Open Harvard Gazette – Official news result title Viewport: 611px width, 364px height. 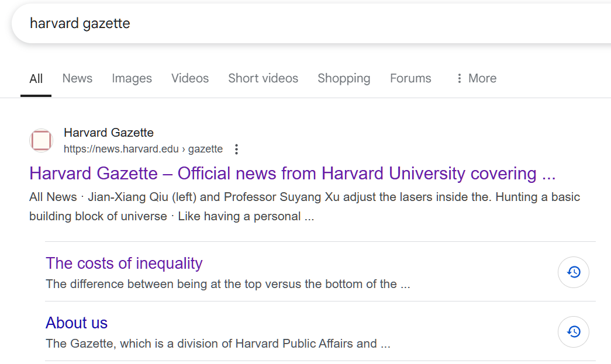pyautogui.click(x=292, y=174)
